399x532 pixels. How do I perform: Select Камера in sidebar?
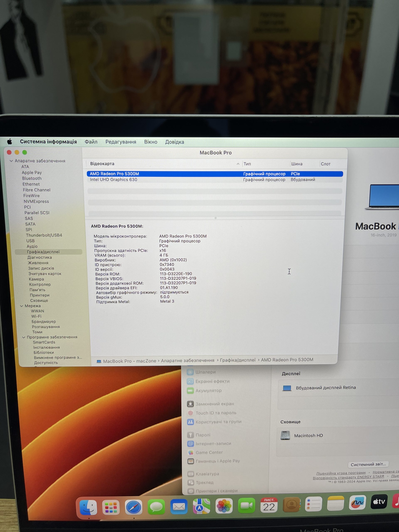(36, 279)
